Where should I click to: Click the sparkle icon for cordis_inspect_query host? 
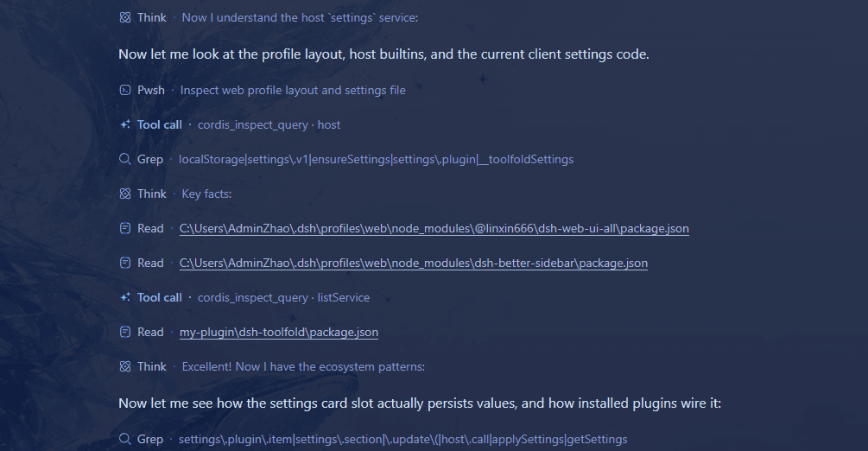[x=125, y=124]
